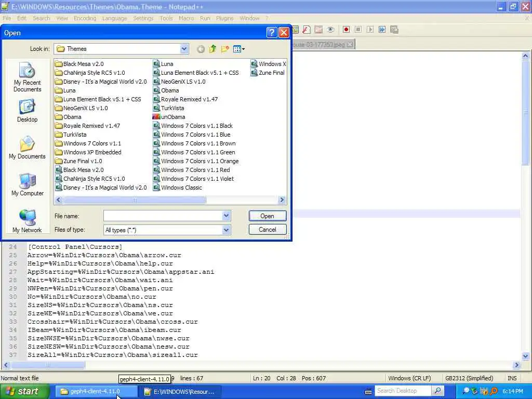Click macro Playback toolbar icon
The image size is (532, 399).
click(370, 30)
